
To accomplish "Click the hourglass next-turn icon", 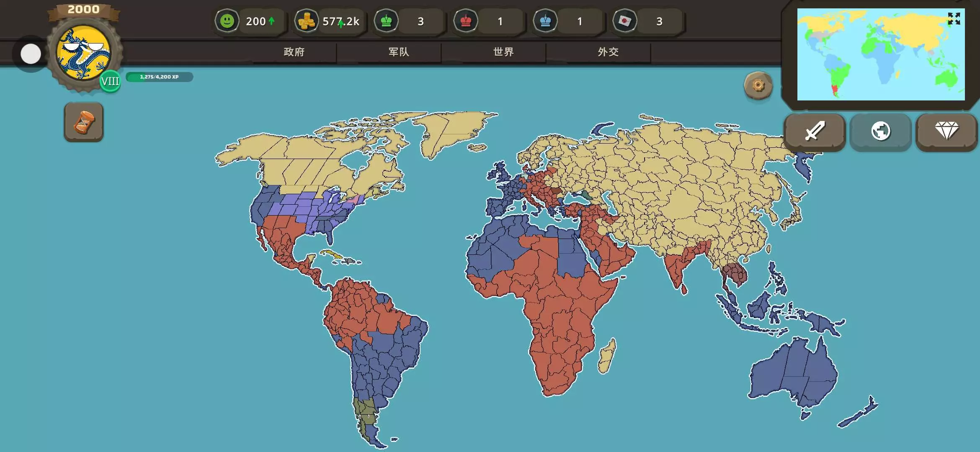I will click(x=84, y=122).
